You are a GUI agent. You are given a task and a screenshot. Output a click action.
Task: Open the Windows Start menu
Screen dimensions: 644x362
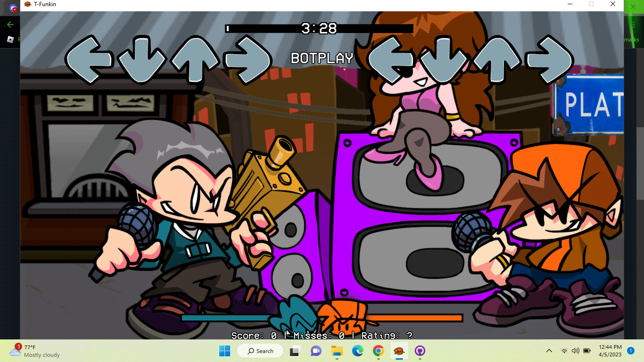(x=224, y=351)
